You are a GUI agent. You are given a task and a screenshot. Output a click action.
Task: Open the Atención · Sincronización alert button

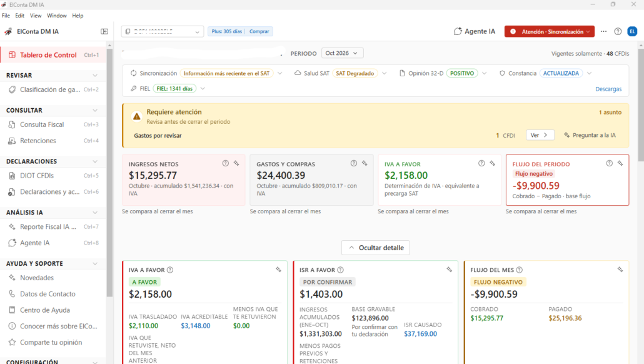click(x=550, y=31)
